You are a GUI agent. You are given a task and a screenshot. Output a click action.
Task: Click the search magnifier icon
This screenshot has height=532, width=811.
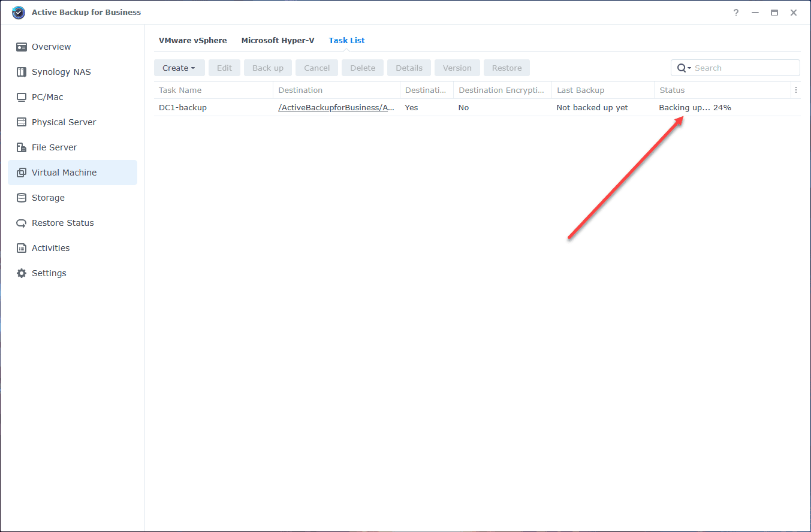tap(682, 68)
